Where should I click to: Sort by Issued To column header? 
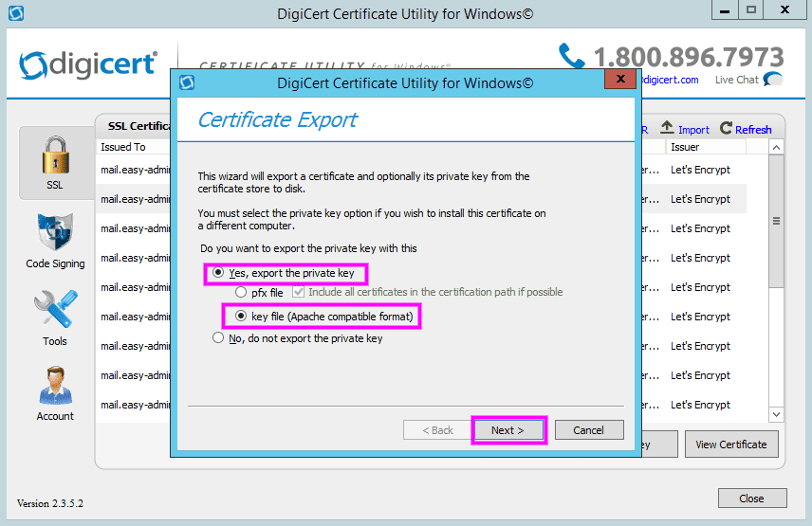pos(134,147)
